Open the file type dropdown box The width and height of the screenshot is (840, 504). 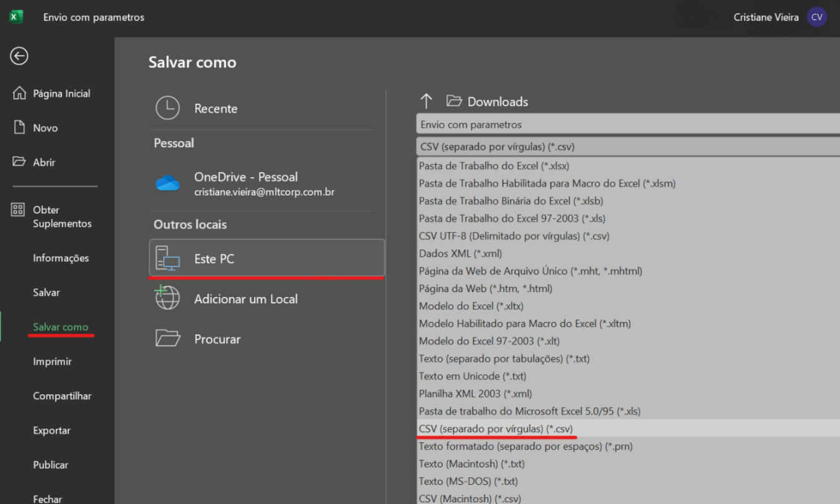[628, 147]
